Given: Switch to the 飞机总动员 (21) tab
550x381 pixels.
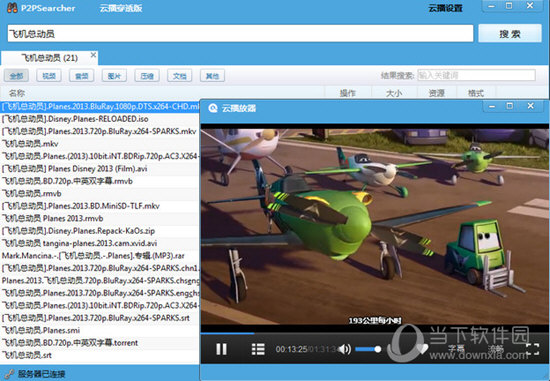Looking at the screenshot, I should coord(49,58).
